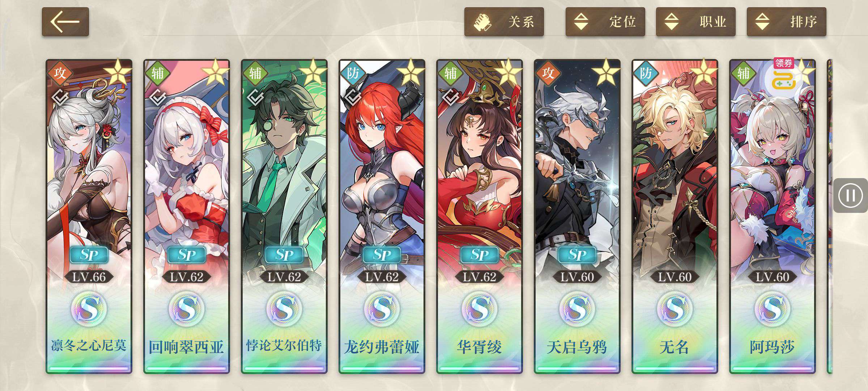Click progress bar under 回响翠西亚
The height and width of the screenshot is (391, 868).
[187, 369]
